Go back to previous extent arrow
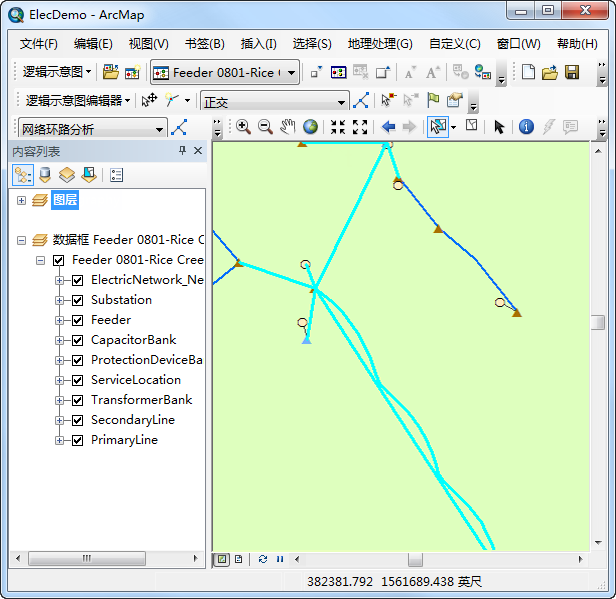This screenshot has height=599, width=616. point(388,127)
